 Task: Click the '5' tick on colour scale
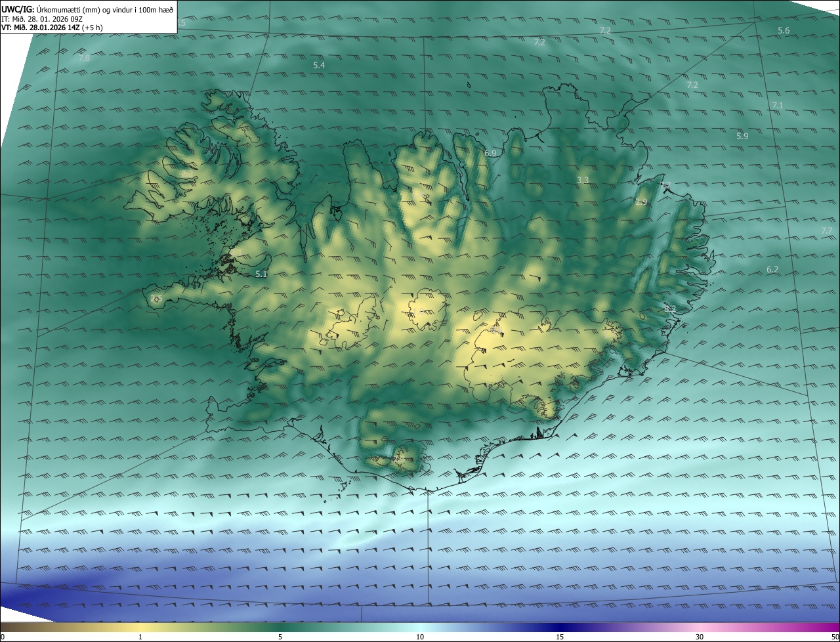click(x=280, y=637)
